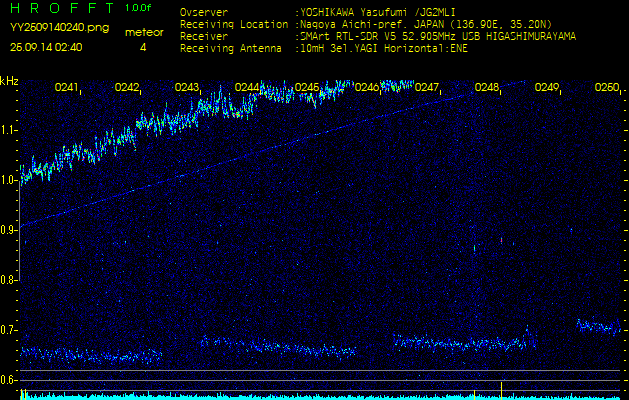Click the Receiver RTL-SDR description line

(438, 35)
